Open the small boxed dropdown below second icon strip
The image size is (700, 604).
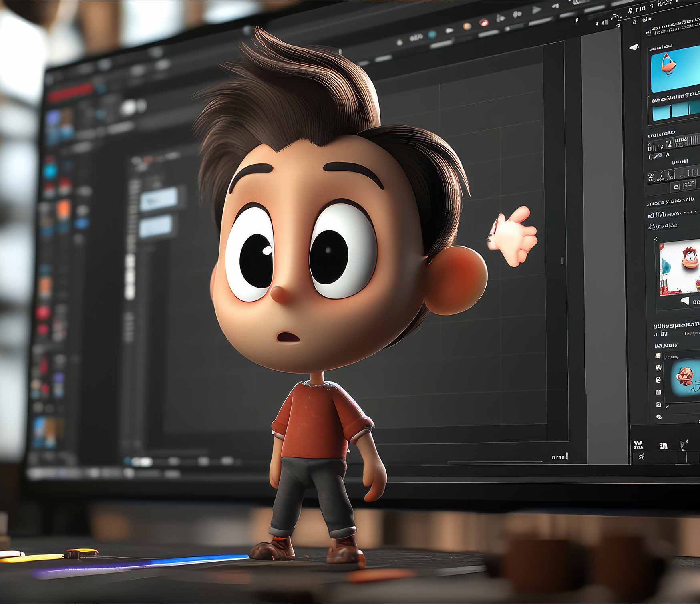[676, 186]
